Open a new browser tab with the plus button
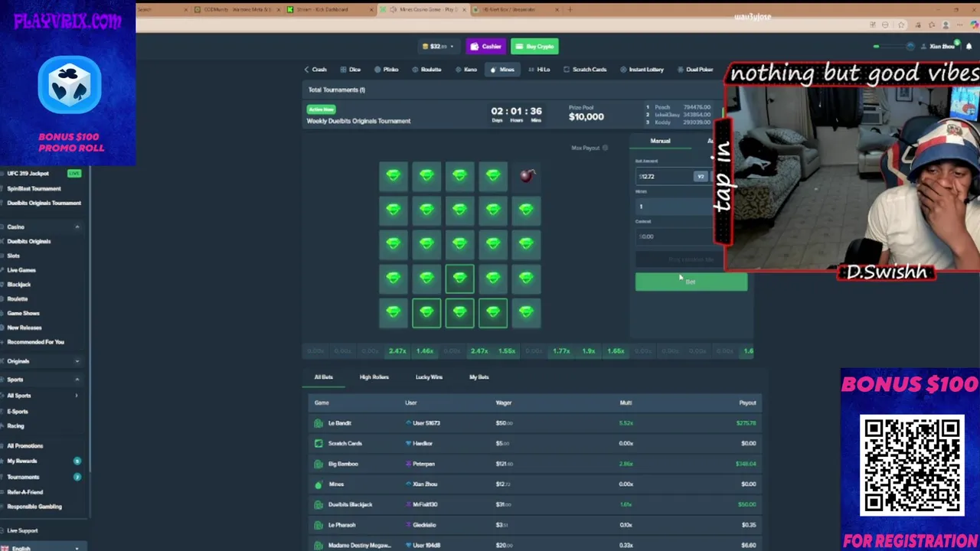980x551 pixels. point(570,10)
